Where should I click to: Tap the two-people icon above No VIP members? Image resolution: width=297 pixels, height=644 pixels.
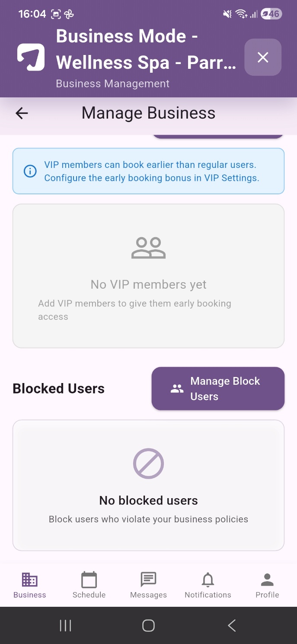pos(148,248)
